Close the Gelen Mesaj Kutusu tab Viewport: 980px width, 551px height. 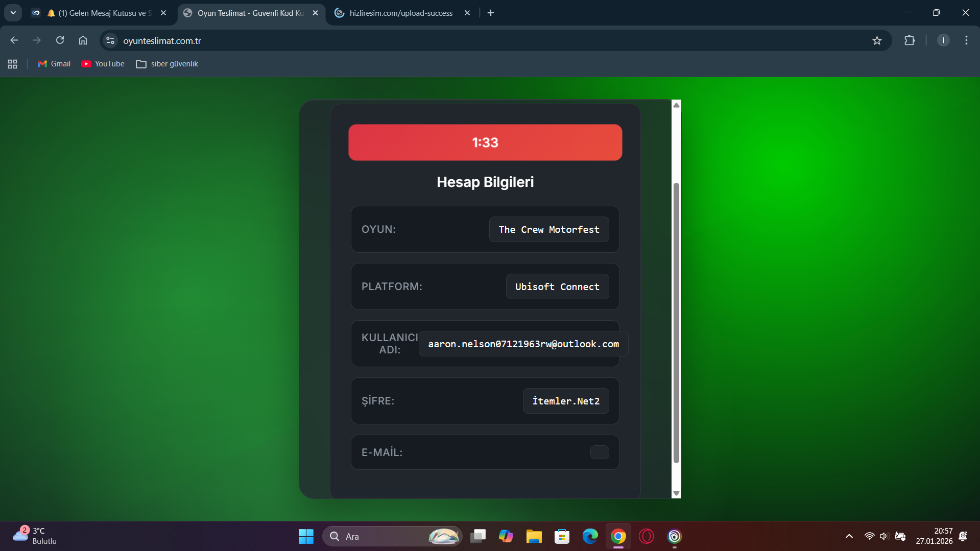pos(163,13)
